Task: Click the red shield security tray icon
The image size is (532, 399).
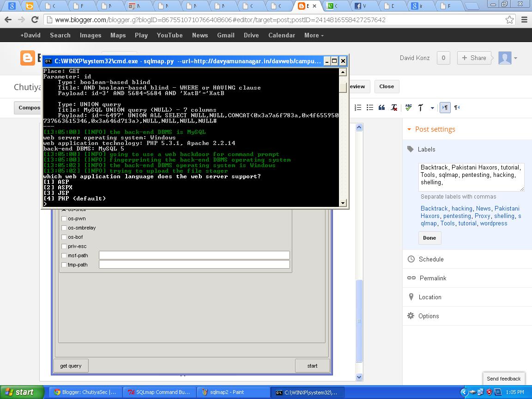Action: point(489,392)
